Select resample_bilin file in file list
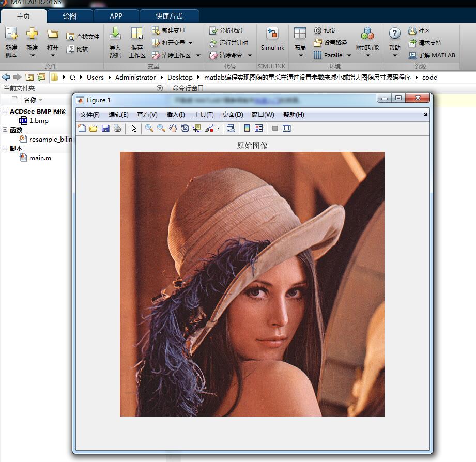This screenshot has height=462, width=476. point(45,140)
